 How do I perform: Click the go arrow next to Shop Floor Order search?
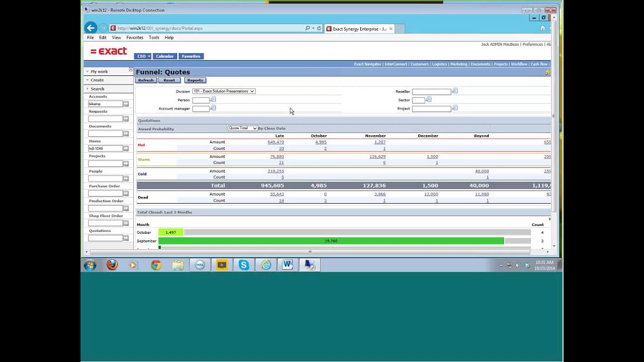(126, 223)
